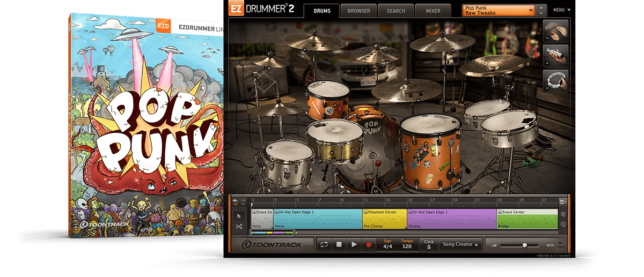Start playback with the play button
644x277 pixels.
[x=354, y=244]
